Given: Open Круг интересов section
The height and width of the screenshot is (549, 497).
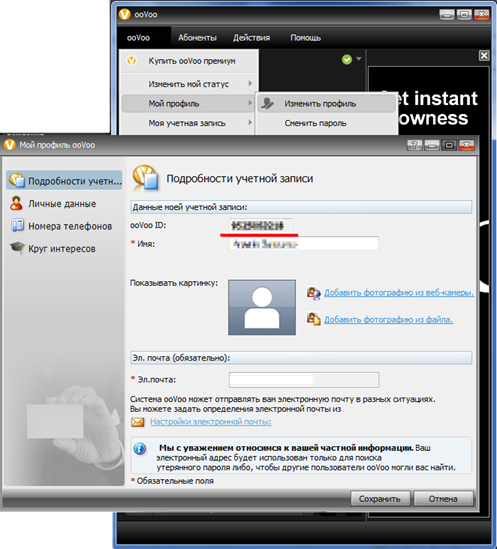Looking at the screenshot, I should point(62,249).
